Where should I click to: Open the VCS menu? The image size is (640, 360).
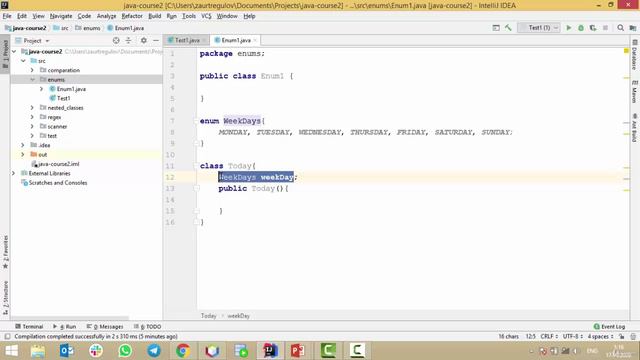207,16
